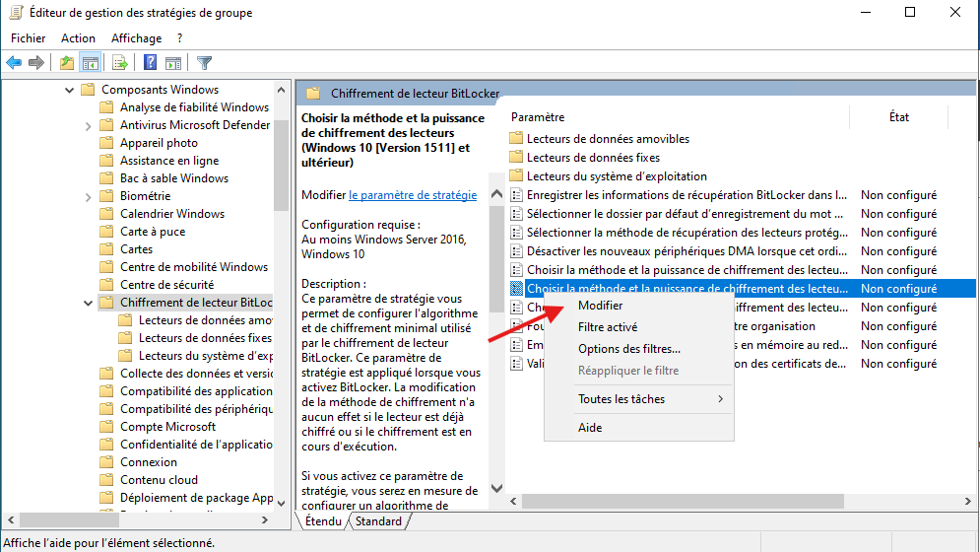
Task: Select Connexion tree item
Action: pyautogui.click(x=149, y=462)
